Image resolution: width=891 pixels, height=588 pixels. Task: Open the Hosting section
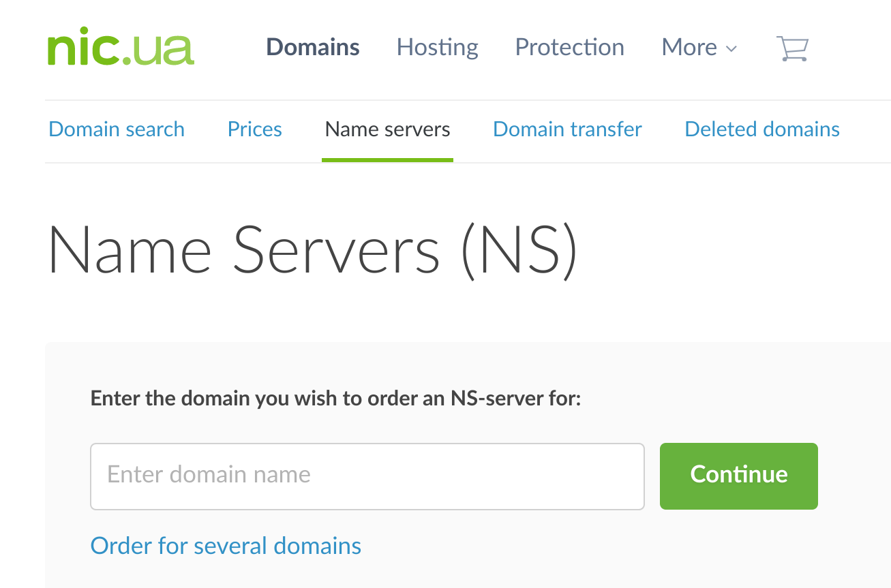437,48
